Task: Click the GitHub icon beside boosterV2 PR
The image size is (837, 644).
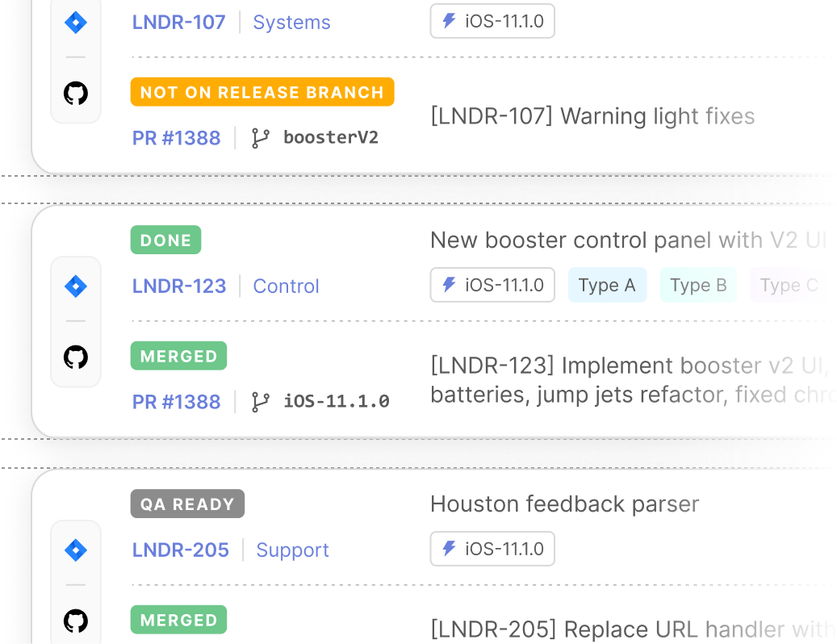Action: coord(76,94)
